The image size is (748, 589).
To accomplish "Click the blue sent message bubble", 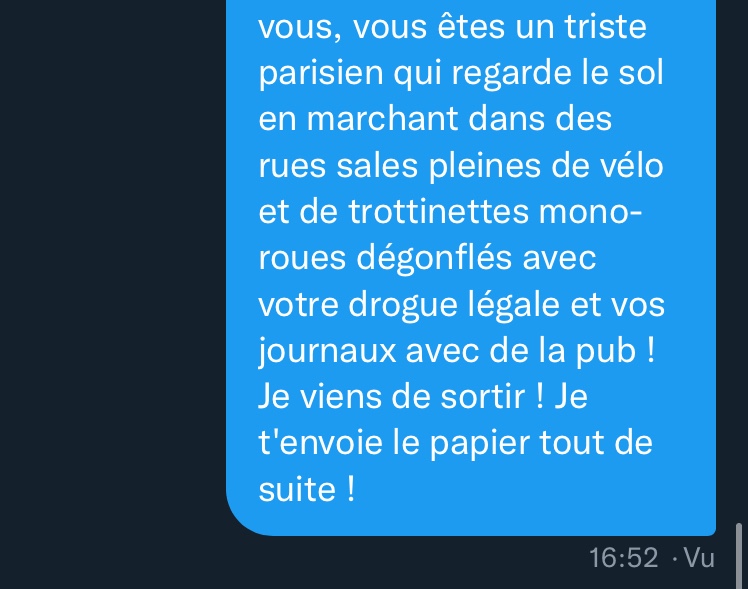I will 471,267.
